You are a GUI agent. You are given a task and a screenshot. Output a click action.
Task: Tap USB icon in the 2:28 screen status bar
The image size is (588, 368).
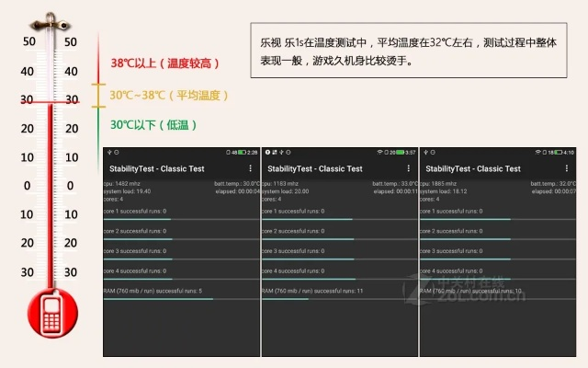pos(109,152)
